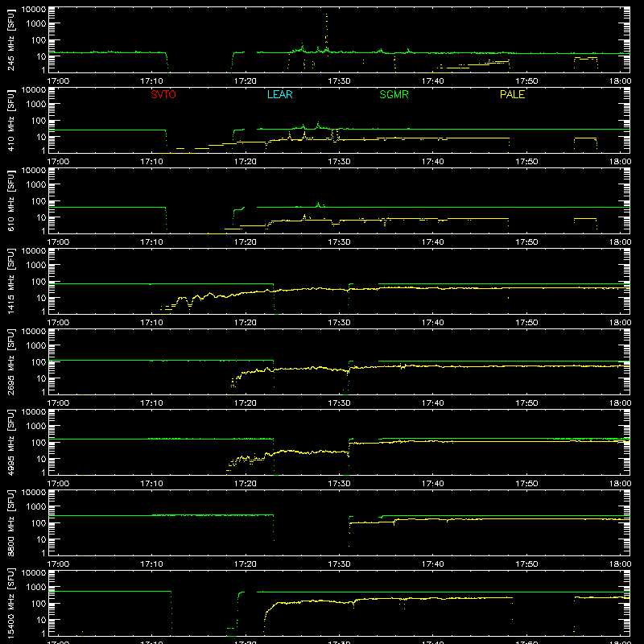Click the 17:00 label under the 4995 MHz plot
The image size is (644, 644).
(x=58, y=484)
